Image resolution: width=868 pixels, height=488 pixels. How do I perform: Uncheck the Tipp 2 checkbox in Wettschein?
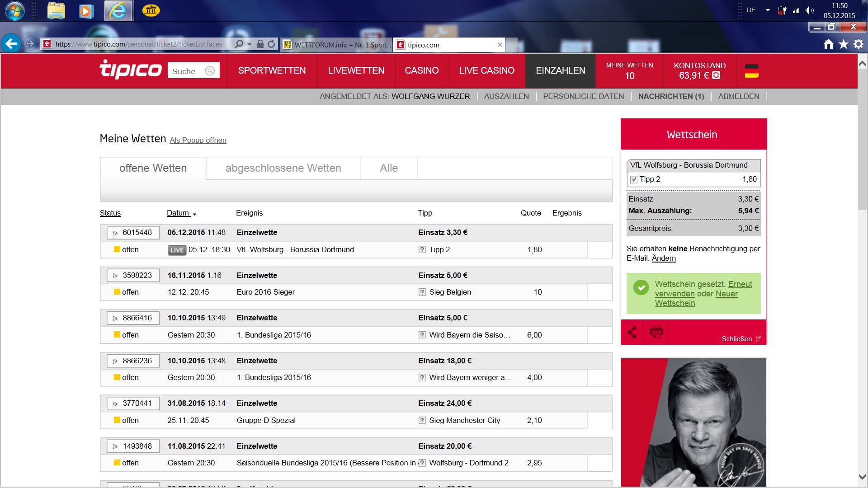pyautogui.click(x=634, y=179)
